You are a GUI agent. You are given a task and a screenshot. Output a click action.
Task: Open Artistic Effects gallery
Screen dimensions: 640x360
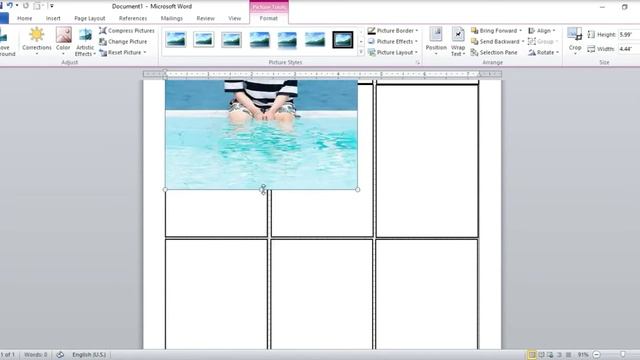85,41
